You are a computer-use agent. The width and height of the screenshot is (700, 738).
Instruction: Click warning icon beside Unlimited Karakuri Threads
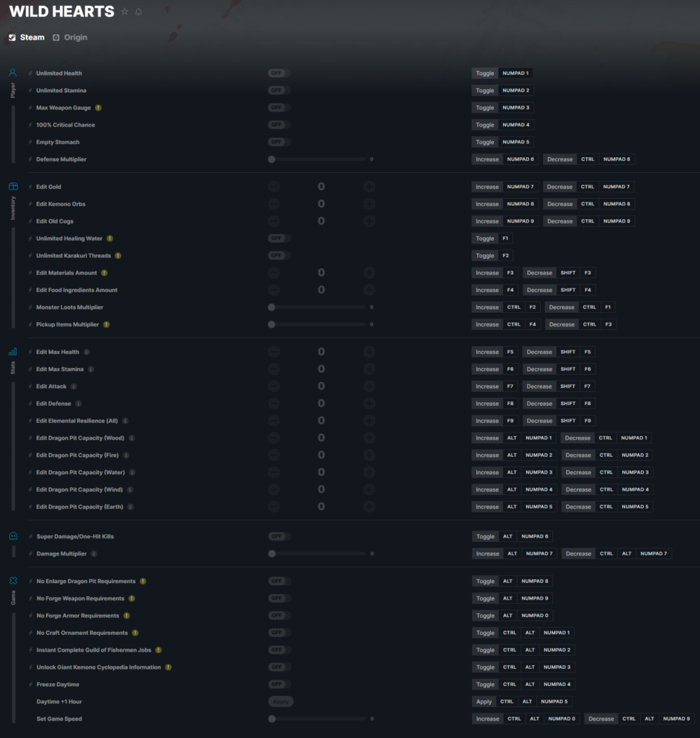coord(118,256)
